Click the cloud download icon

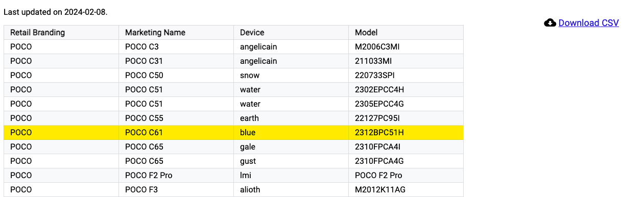pos(550,23)
